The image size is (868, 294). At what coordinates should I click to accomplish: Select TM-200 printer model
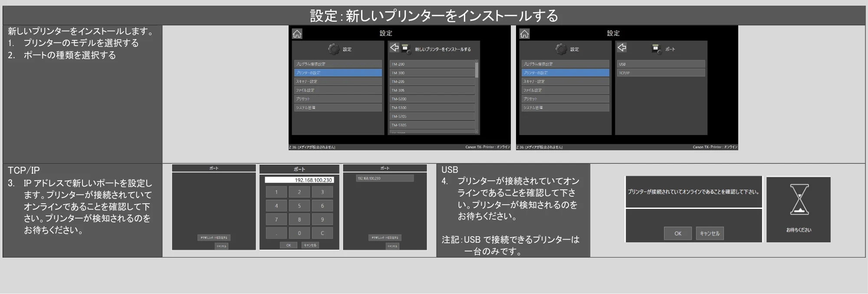[x=432, y=64]
